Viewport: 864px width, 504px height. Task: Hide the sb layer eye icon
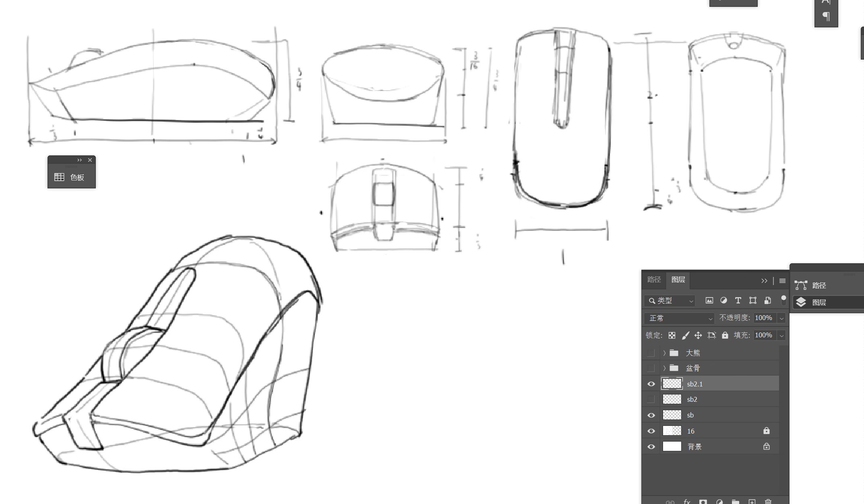[x=651, y=415]
